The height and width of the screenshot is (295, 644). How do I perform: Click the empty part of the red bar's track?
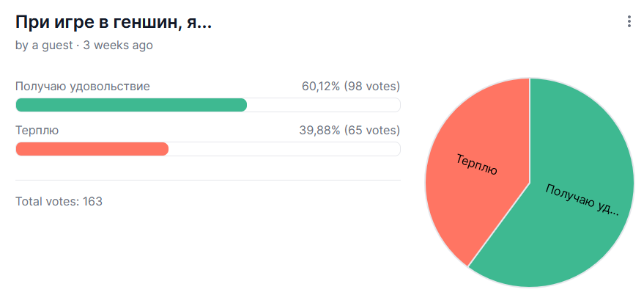[x=284, y=149]
